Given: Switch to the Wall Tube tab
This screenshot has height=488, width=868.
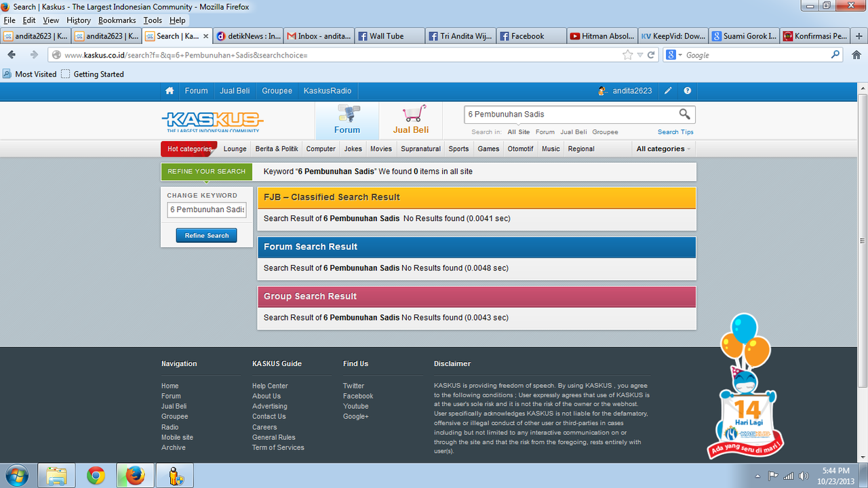Looking at the screenshot, I should pyautogui.click(x=389, y=36).
